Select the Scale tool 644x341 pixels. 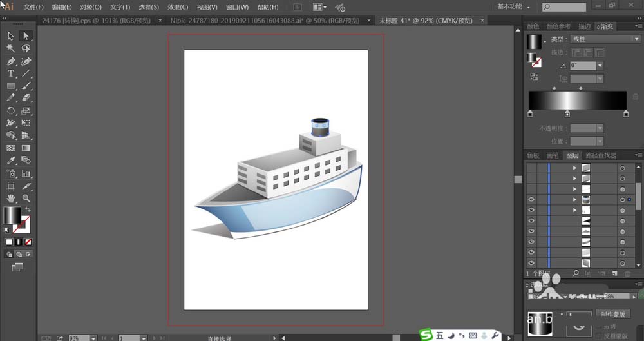pos(26,111)
